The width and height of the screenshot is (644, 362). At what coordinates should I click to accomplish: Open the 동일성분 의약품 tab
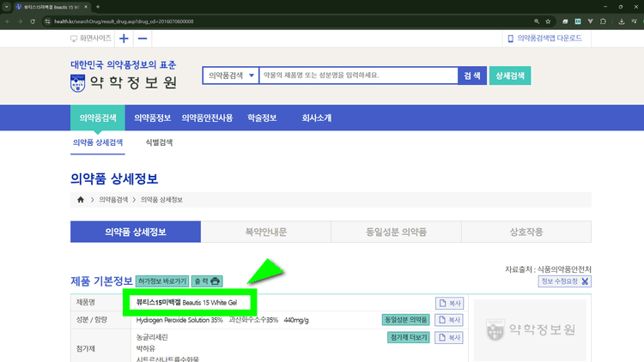coord(396,232)
